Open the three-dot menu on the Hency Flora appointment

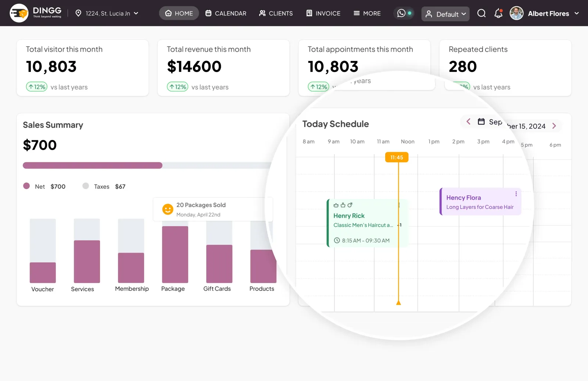click(x=516, y=194)
